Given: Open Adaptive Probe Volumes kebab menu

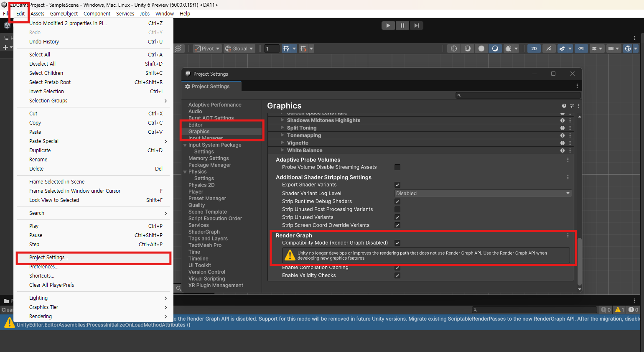Looking at the screenshot, I should tap(568, 160).
